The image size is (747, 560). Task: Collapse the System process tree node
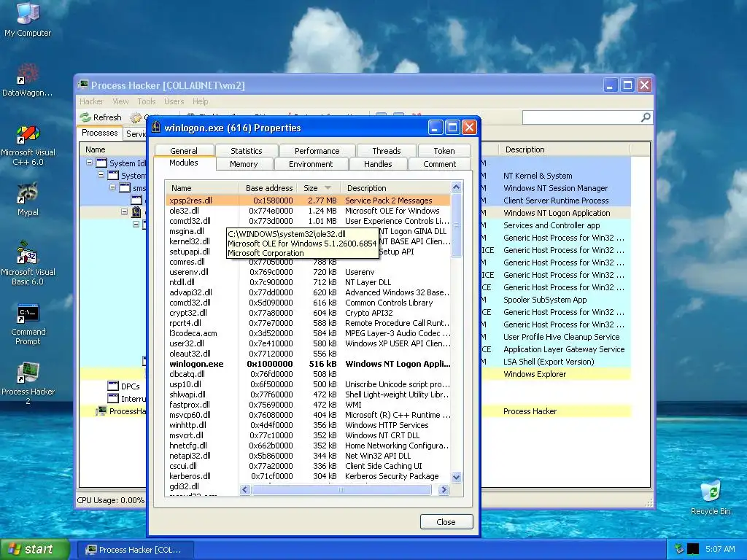point(101,175)
